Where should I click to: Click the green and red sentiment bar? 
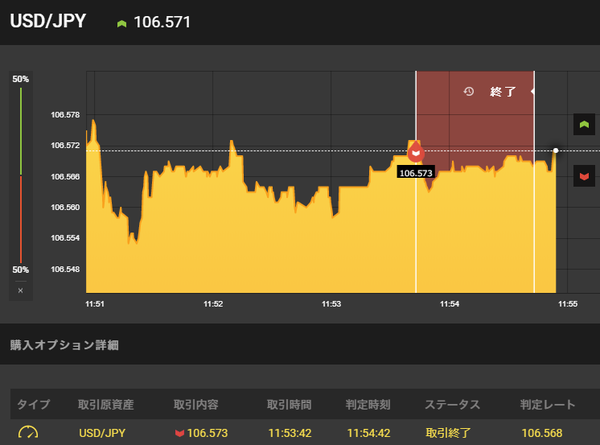pos(21,175)
